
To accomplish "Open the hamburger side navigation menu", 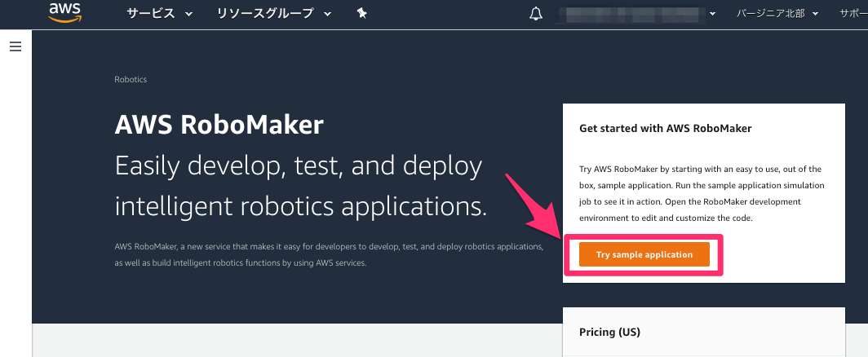I will click(15, 46).
